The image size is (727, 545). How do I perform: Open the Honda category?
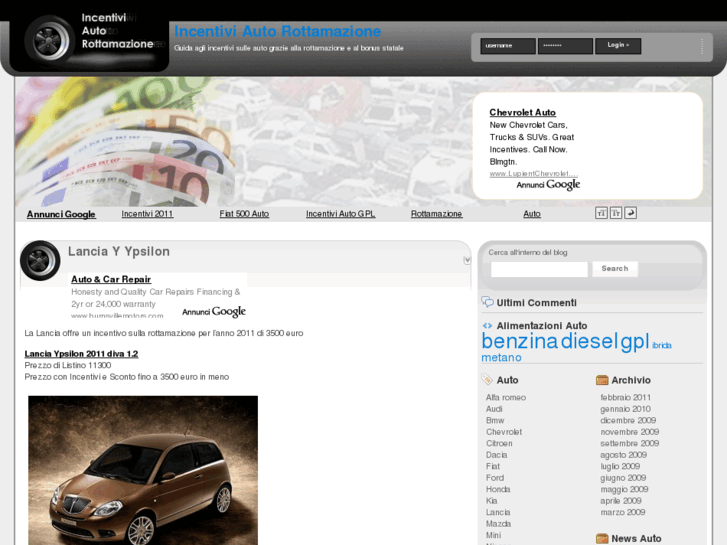[498, 489]
